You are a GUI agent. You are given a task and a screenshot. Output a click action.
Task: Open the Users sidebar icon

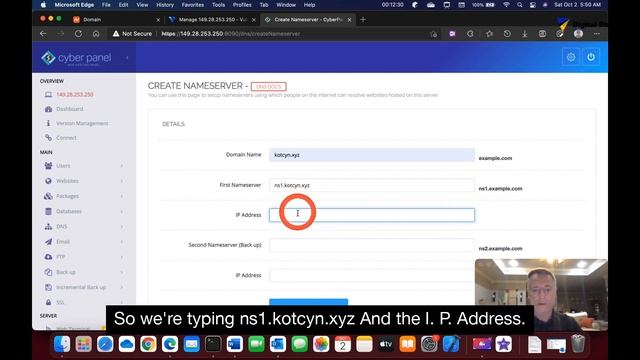[x=48, y=166]
